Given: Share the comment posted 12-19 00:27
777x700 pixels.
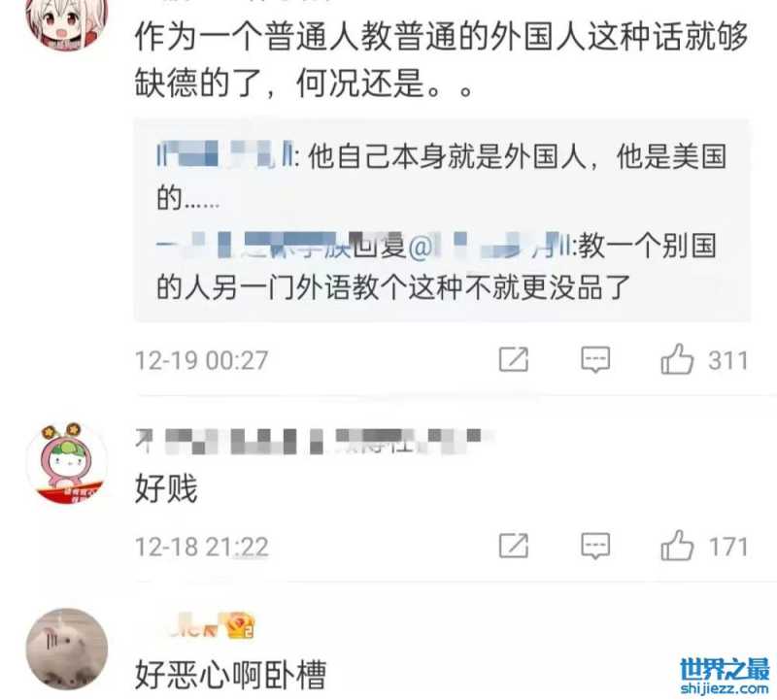Looking at the screenshot, I should [x=514, y=359].
